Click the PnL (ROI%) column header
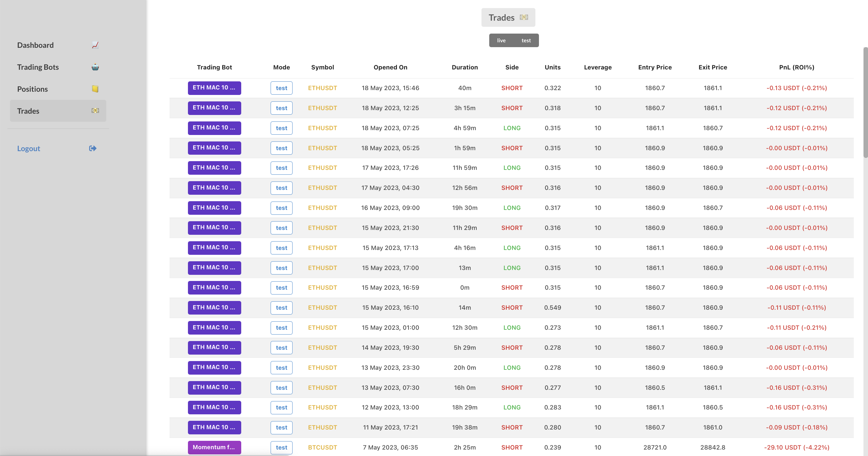Image resolution: width=868 pixels, height=456 pixels. [796, 67]
